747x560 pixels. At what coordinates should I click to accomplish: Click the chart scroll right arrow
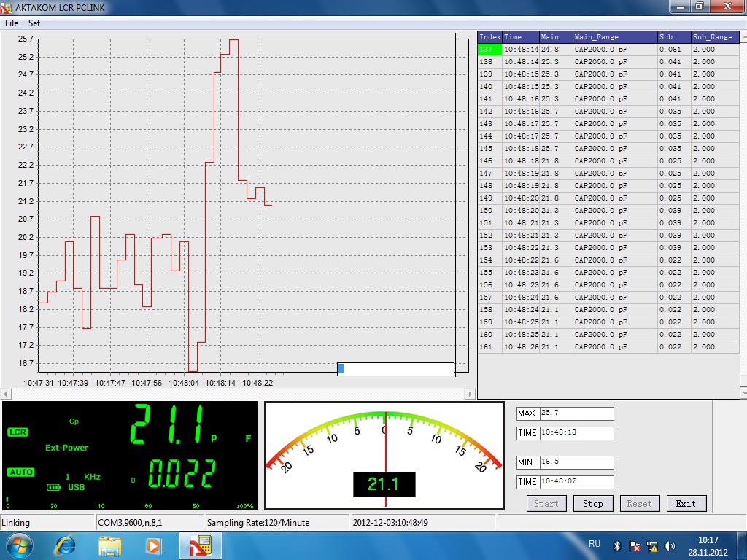point(470,394)
